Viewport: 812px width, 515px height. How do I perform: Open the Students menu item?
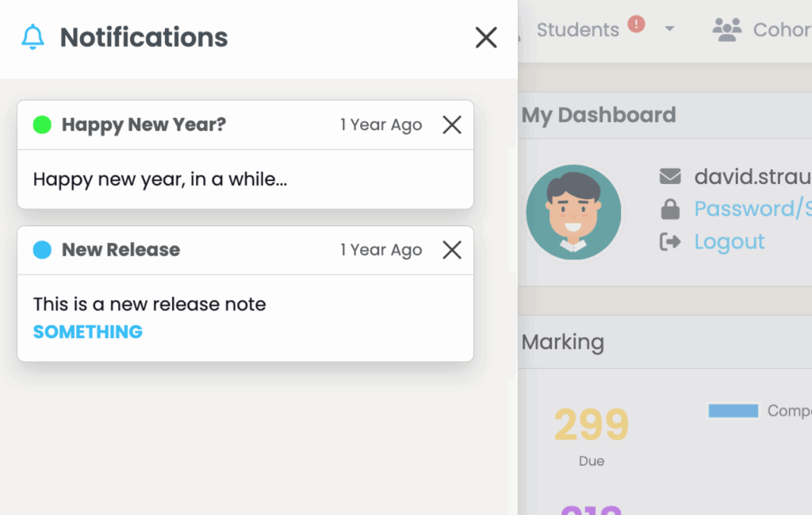pos(577,30)
